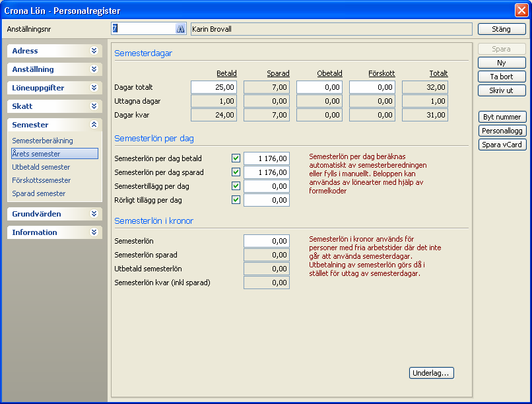Open the Anställning panel header
This screenshot has height=404, width=532.
click(x=55, y=69)
